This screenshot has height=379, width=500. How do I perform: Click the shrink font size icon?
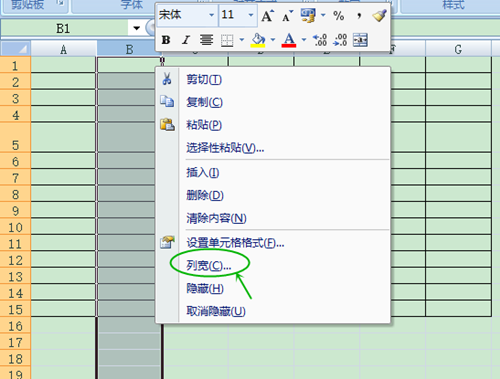(287, 16)
